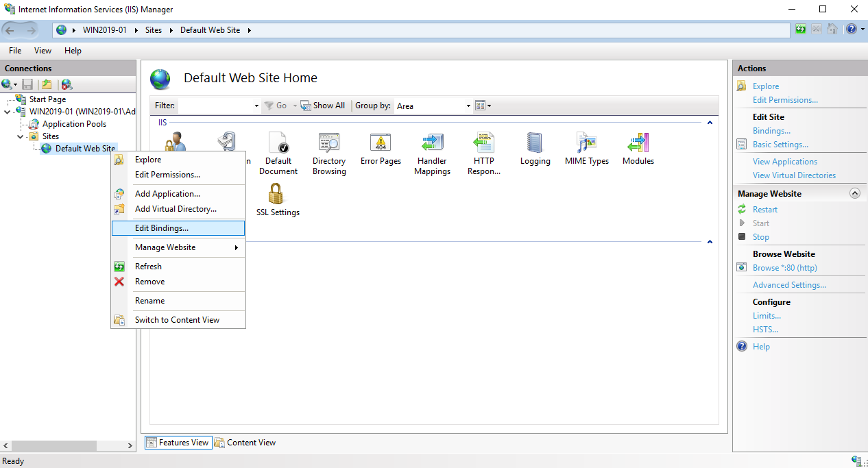Screen dimensions: 868x468
Task: Open the Help menu
Action: click(x=73, y=51)
